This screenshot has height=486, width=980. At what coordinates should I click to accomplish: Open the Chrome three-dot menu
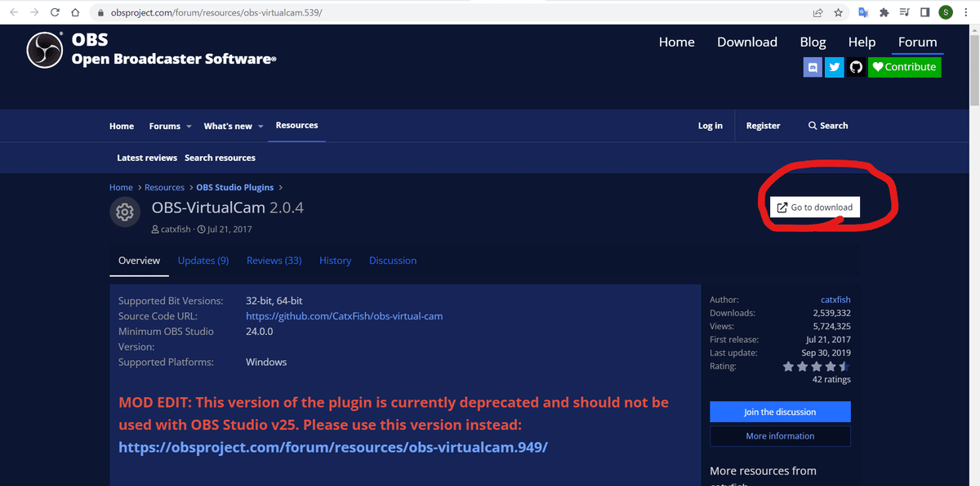coord(966,12)
